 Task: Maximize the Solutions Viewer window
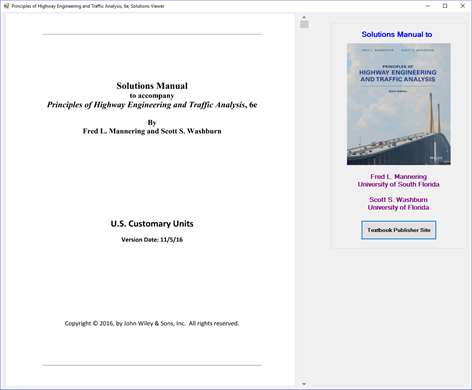[x=445, y=6]
